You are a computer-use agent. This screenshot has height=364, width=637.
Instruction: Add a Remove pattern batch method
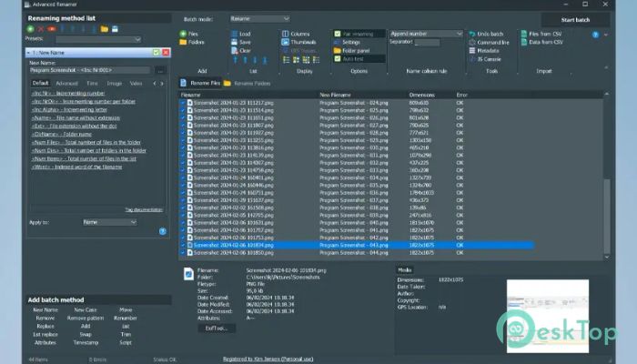(x=86, y=318)
